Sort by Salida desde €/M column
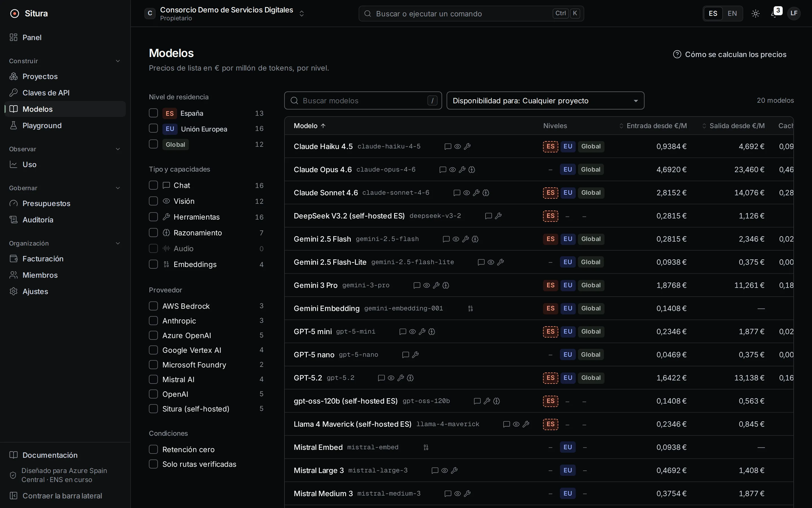 734,126
